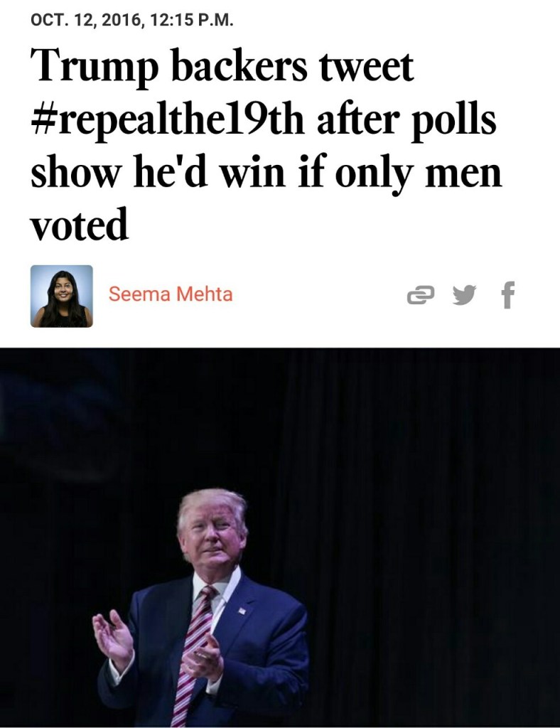This screenshot has width=560, height=728.
Task: Share the article via the Facebook f icon
Action: point(508,295)
